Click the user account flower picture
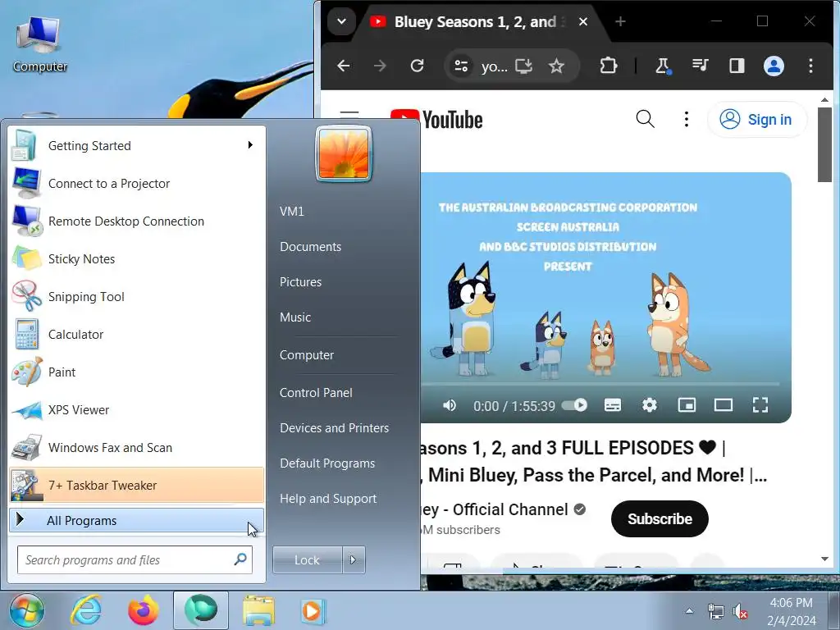Screen dimensions: 840x630 pos(344,153)
